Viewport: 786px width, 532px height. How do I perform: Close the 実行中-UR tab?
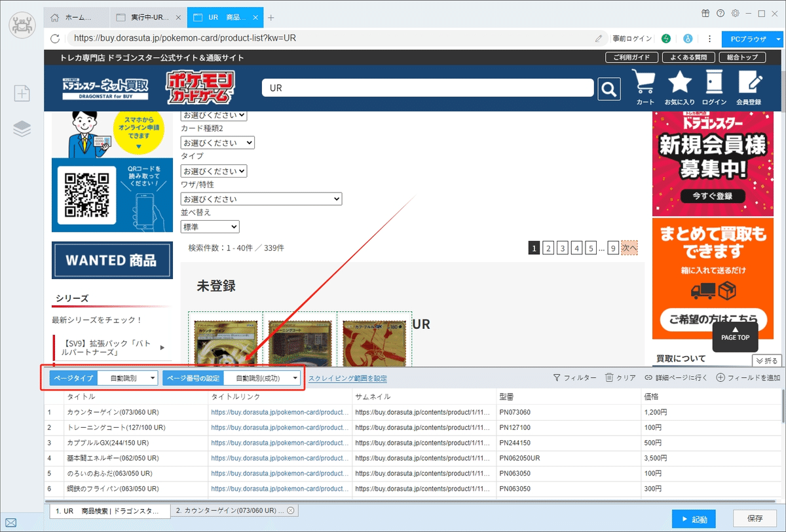(178, 18)
